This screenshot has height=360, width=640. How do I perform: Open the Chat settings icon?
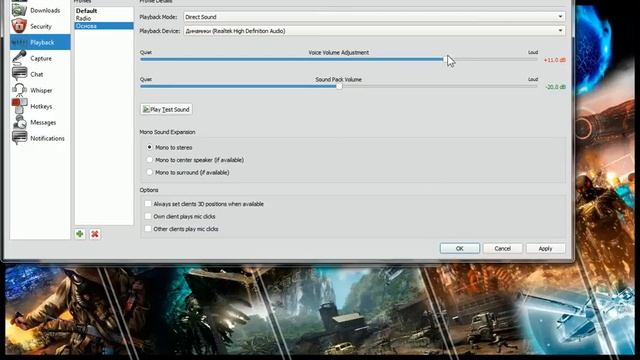[19, 74]
